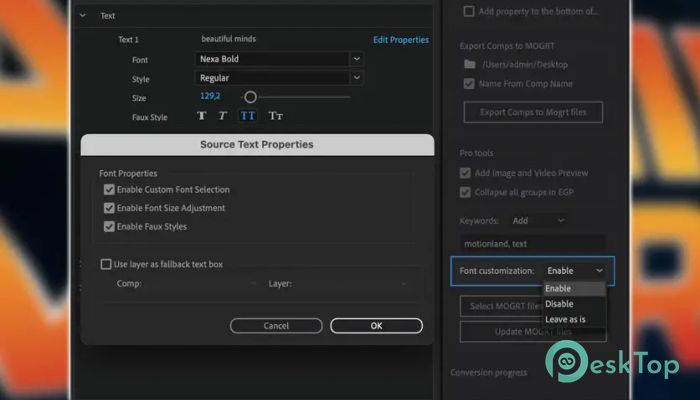The image size is (700, 400).
Task: Toggle the all caps TT style icon
Action: [x=248, y=116]
